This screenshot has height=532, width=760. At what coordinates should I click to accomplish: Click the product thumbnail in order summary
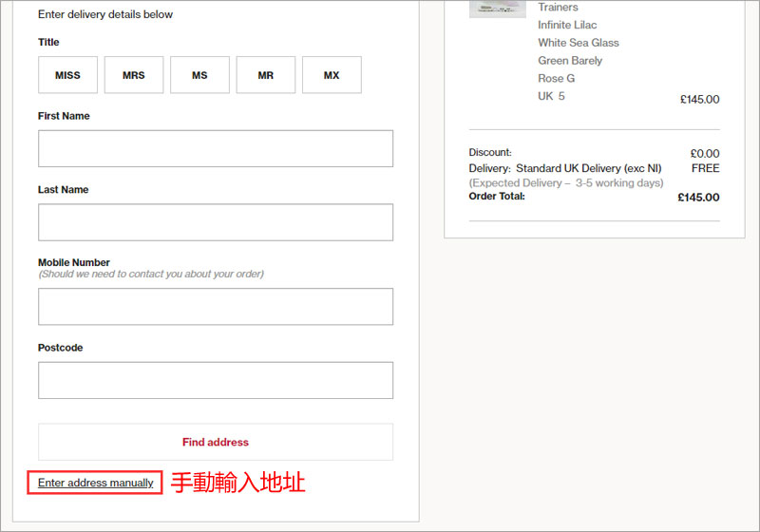point(497,9)
